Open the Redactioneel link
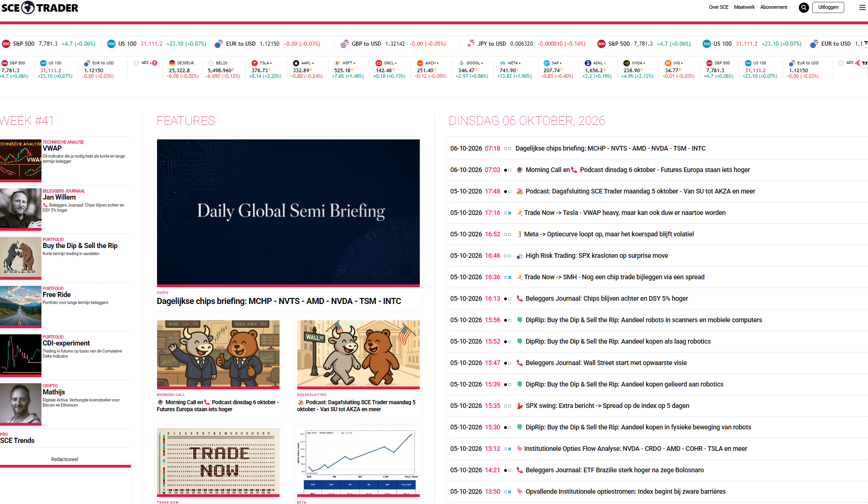This screenshot has width=868, height=504. pos(65,459)
